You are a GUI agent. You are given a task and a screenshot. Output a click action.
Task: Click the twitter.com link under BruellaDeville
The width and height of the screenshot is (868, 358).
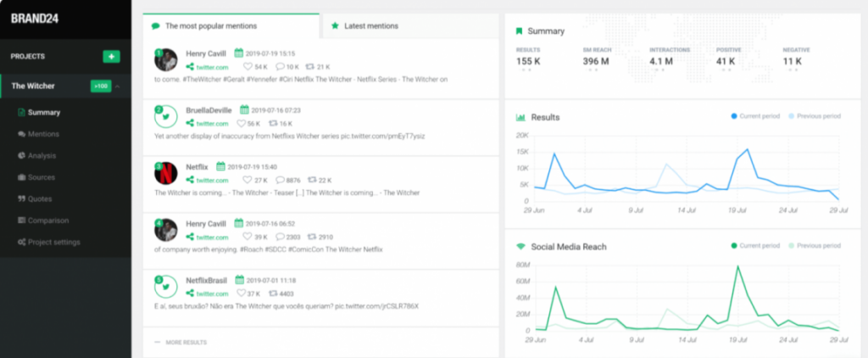tap(212, 123)
